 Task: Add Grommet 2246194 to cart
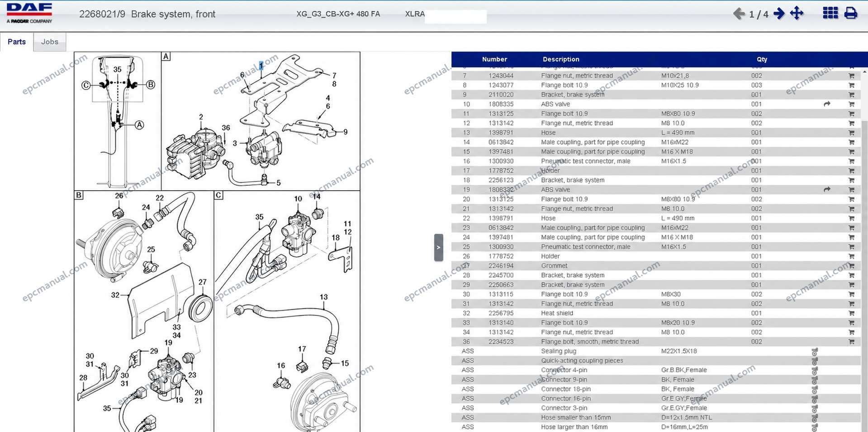click(851, 266)
